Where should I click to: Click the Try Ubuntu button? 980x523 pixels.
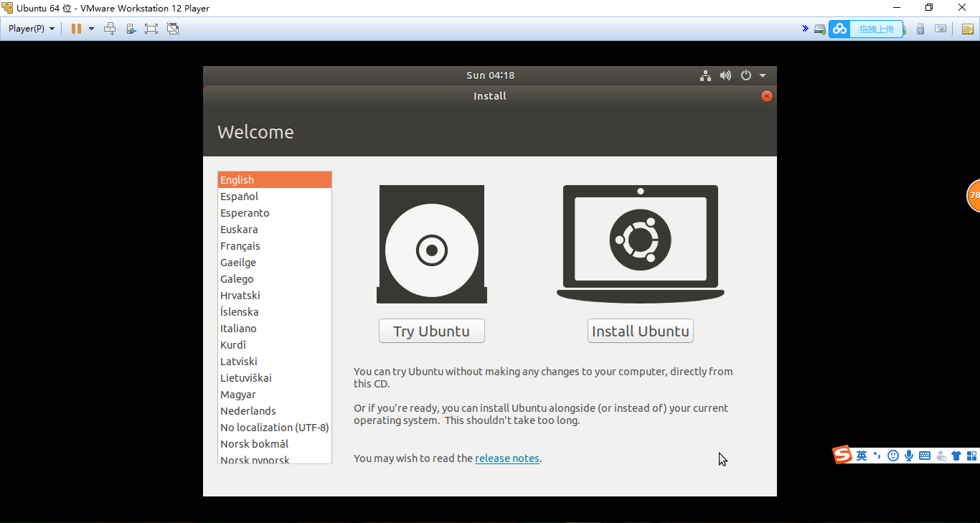(432, 331)
